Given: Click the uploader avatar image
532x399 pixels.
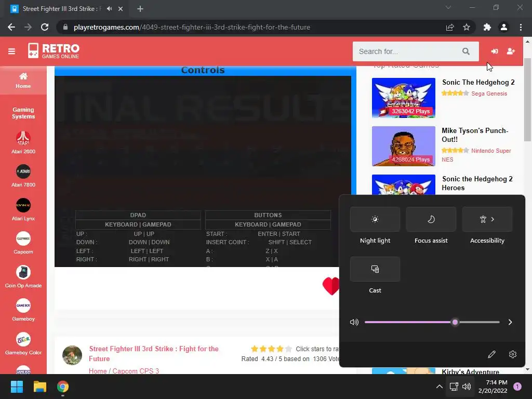Looking at the screenshot, I should click(x=72, y=355).
